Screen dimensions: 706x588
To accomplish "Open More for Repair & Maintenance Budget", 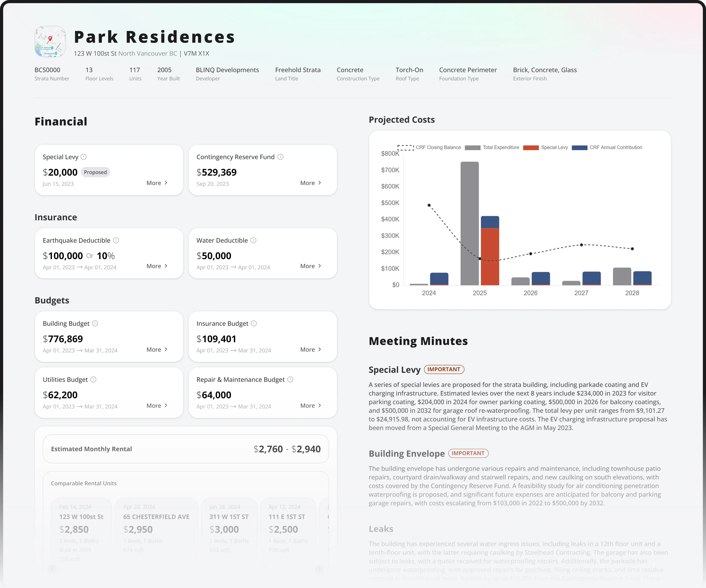I will click(310, 406).
